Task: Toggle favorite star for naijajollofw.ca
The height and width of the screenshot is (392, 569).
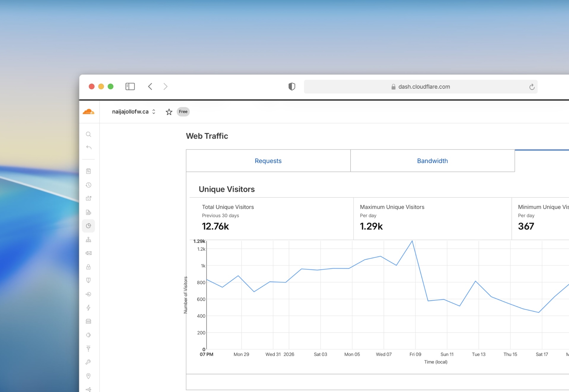Action: click(x=169, y=112)
